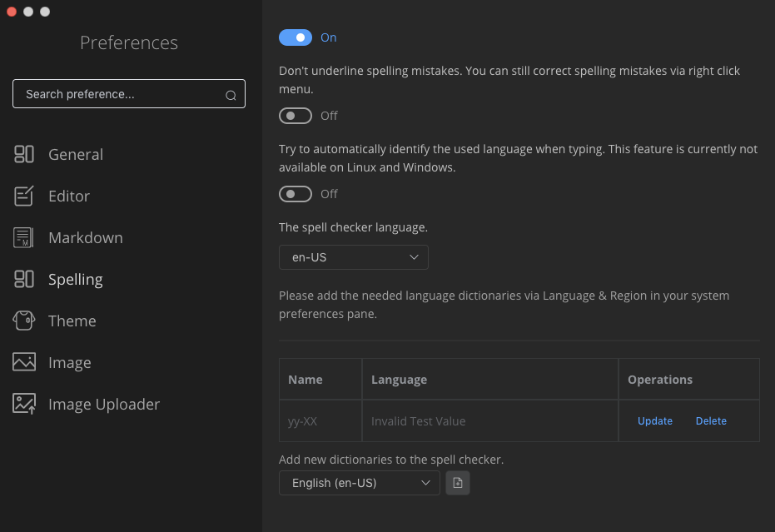Switch to the Markdown preferences label

pos(86,237)
